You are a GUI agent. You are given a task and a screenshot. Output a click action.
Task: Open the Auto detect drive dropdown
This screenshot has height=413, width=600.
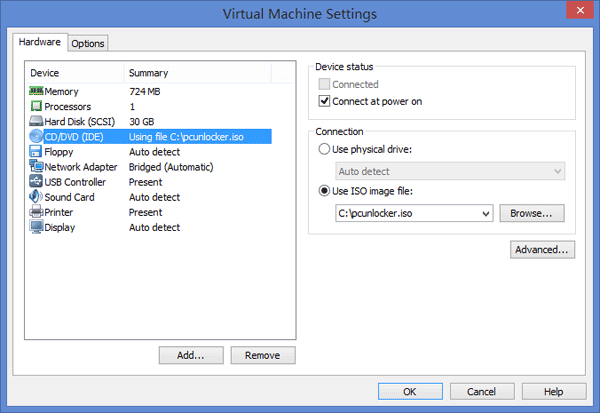[557, 172]
